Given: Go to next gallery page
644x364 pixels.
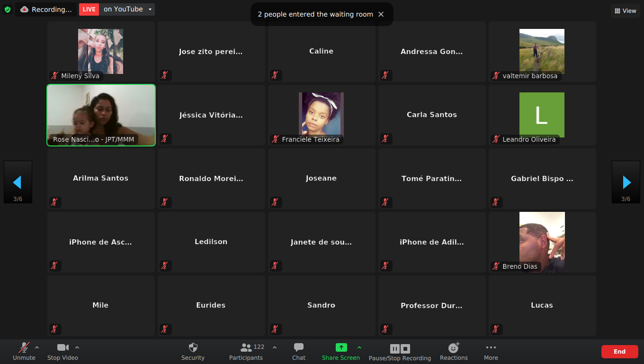Looking at the screenshot, I should point(626,182).
